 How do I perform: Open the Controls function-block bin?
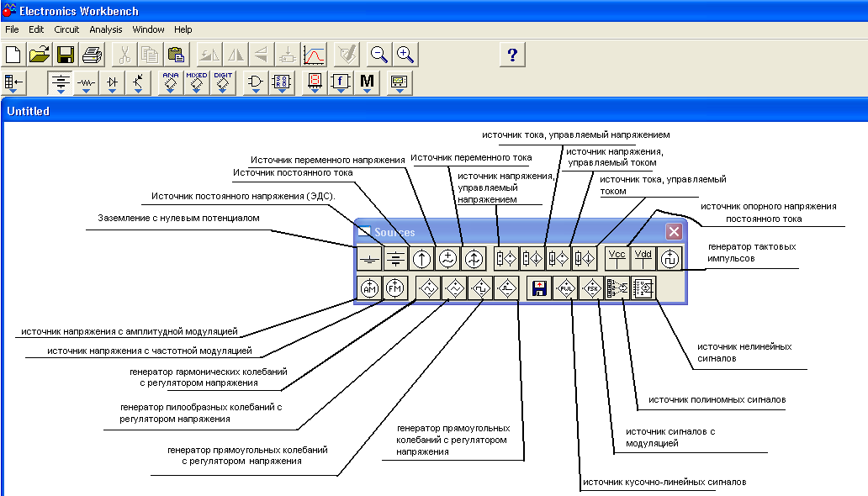tap(341, 82)
